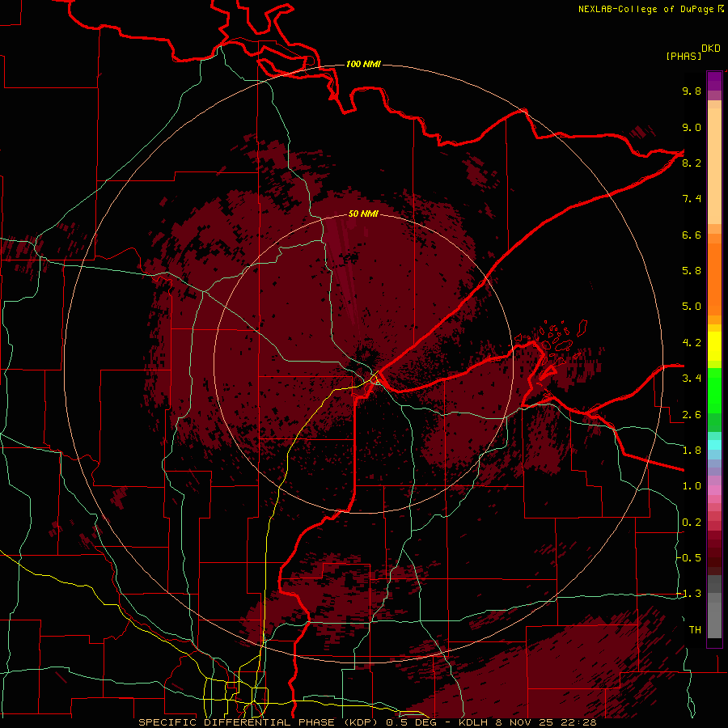Click the yellow band of the color scale
The width and height of the screenshot is (728, 728).
pos(714,346)
